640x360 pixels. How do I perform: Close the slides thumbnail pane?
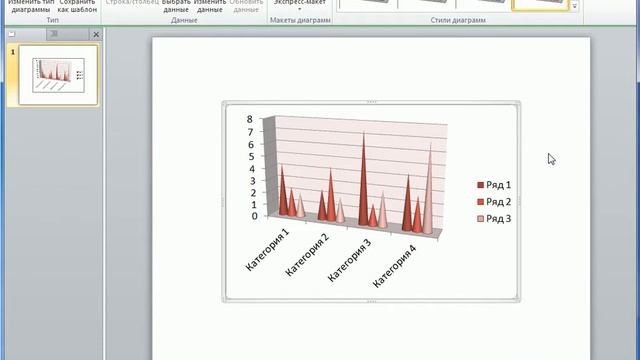tap(96, 35)
